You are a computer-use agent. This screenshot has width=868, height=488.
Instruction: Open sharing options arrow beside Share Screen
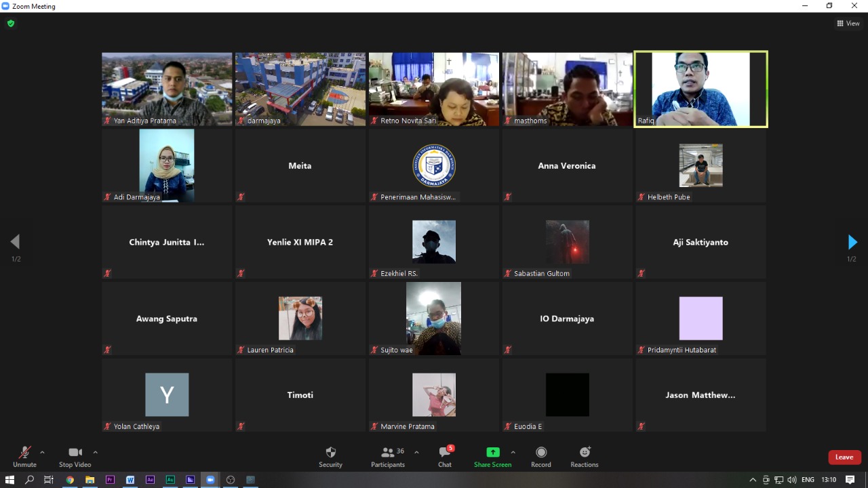pos(513,452)
